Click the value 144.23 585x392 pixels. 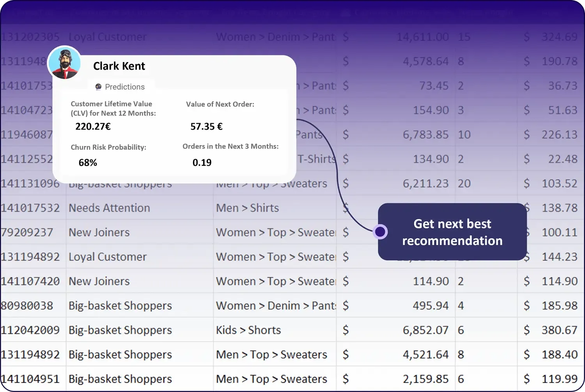point(560,257)
